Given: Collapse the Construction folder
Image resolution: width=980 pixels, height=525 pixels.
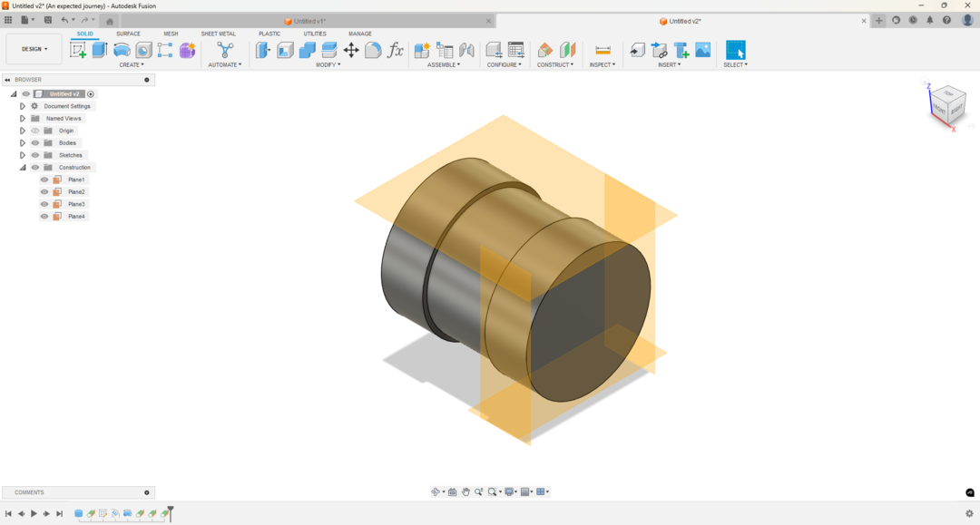Looking at the screenshot, I should pyautogui.click(x=23, y=168).
